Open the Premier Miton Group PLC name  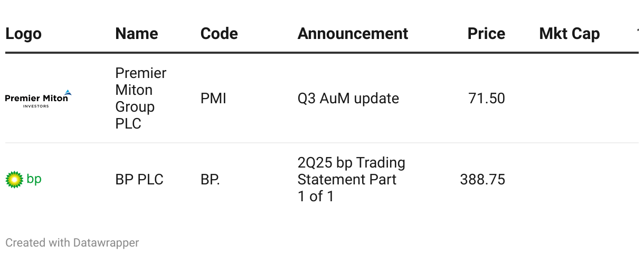point(141,99)
